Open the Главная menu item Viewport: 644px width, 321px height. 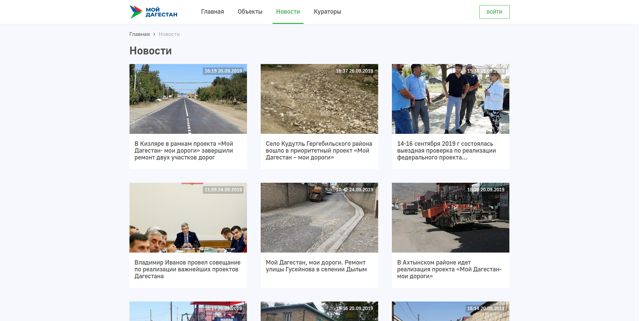coord(212,12)
